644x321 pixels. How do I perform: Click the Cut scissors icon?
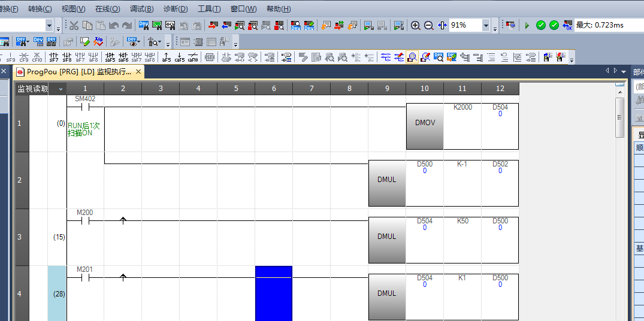tap(74, 26)
